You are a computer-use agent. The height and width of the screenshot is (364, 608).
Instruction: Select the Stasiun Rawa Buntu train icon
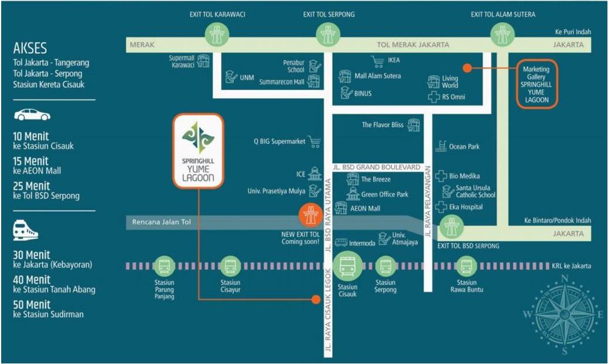tap(466, 266)
